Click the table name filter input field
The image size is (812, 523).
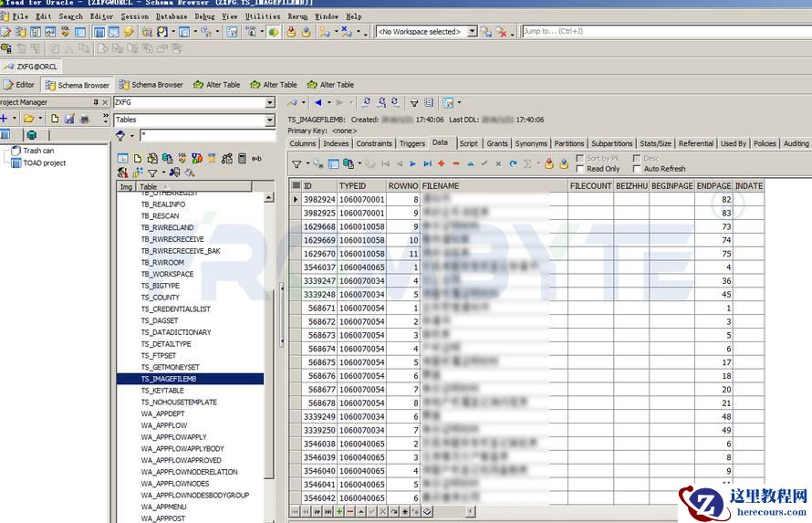pos(204,136)
